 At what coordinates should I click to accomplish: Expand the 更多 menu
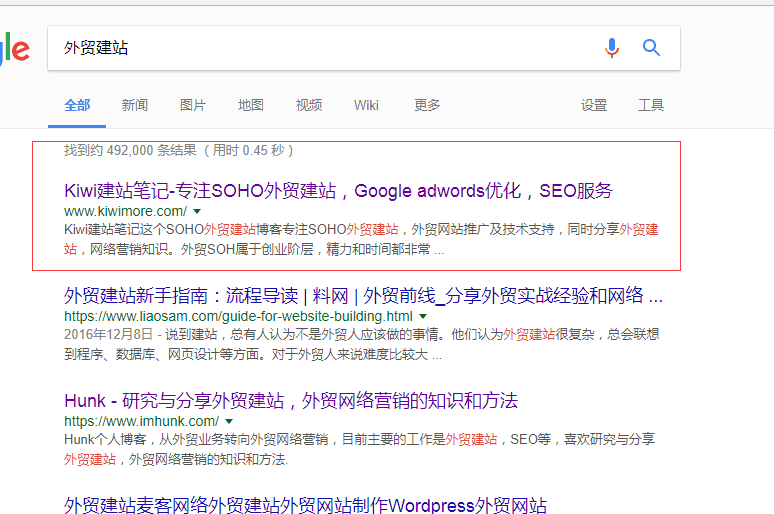click(427, 105)
